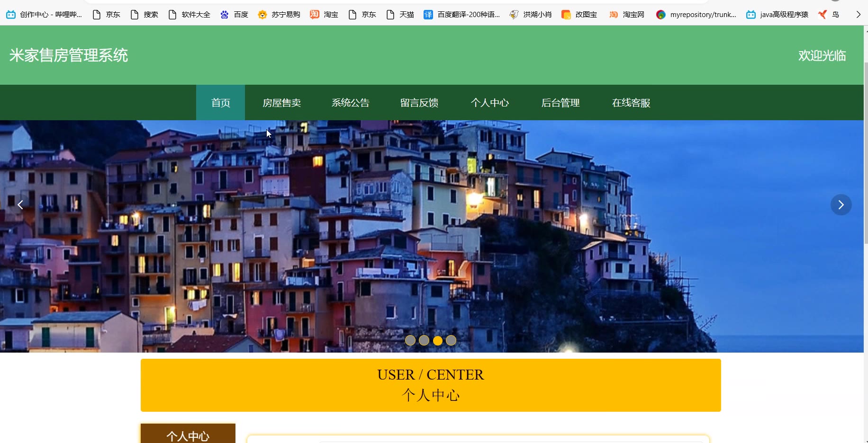Open the 创作中心 - 哔哩哔哩 bookmark

pyautogui.click(x=44, y=15)
